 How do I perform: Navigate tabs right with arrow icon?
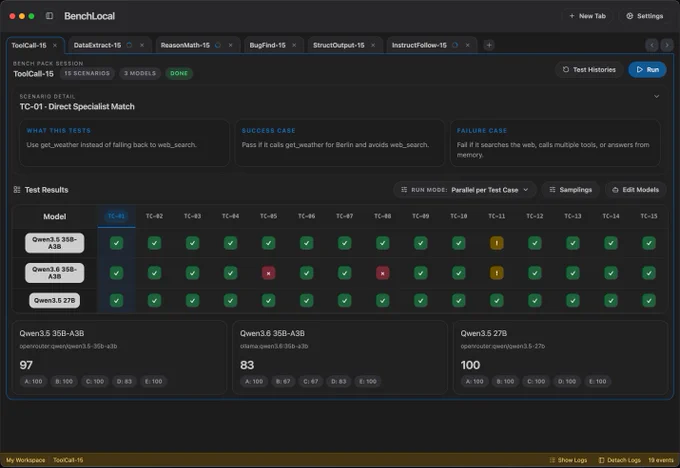pos(667,45)
